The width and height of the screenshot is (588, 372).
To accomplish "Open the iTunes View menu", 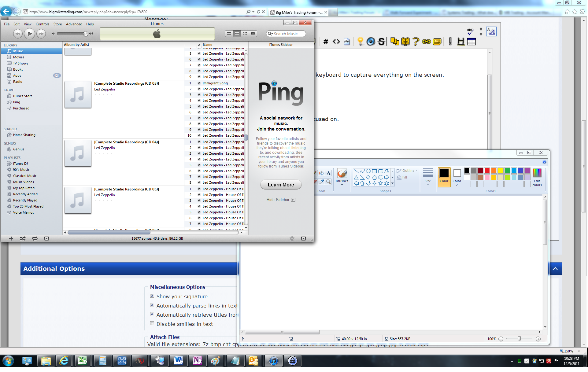I will coord(28,24).
